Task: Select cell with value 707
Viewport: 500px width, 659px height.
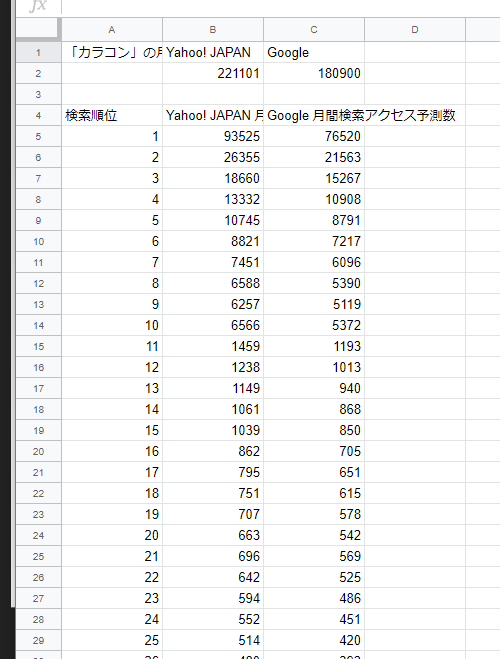Action: click(x=213, y=514)
